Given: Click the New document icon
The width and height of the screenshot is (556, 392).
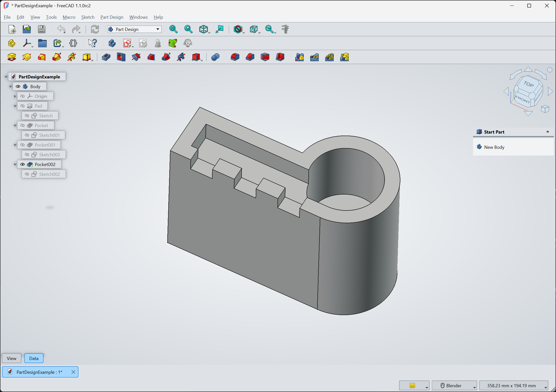Looking at the screenshot, I should 12,29.
